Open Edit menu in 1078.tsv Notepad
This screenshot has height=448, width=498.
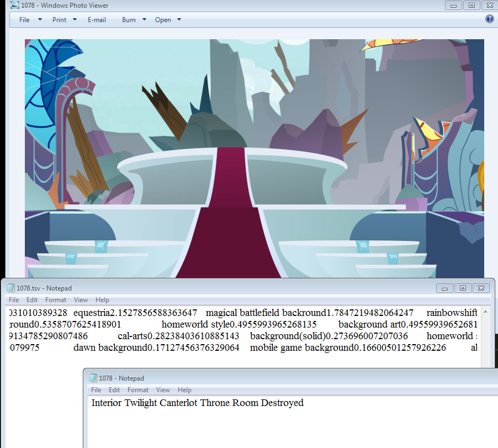pyautogui.click(x=32, y=299)
